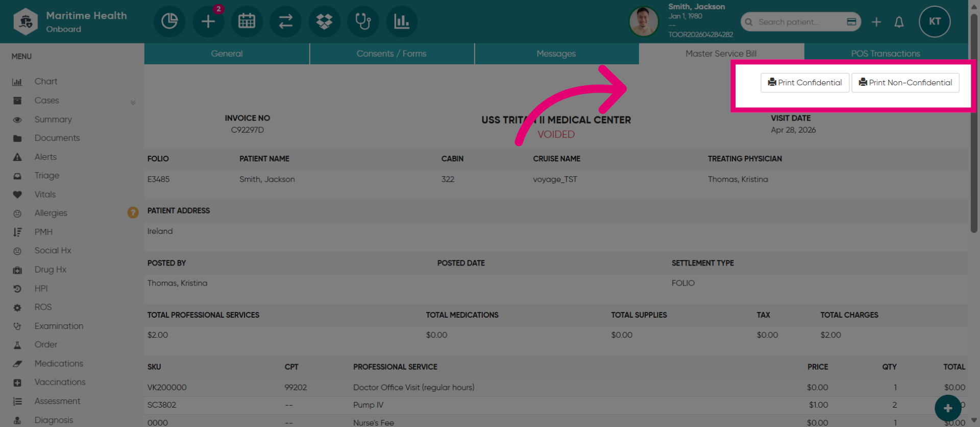
Task: Open Order in the sidebar
Action: (x=46, y=345)
